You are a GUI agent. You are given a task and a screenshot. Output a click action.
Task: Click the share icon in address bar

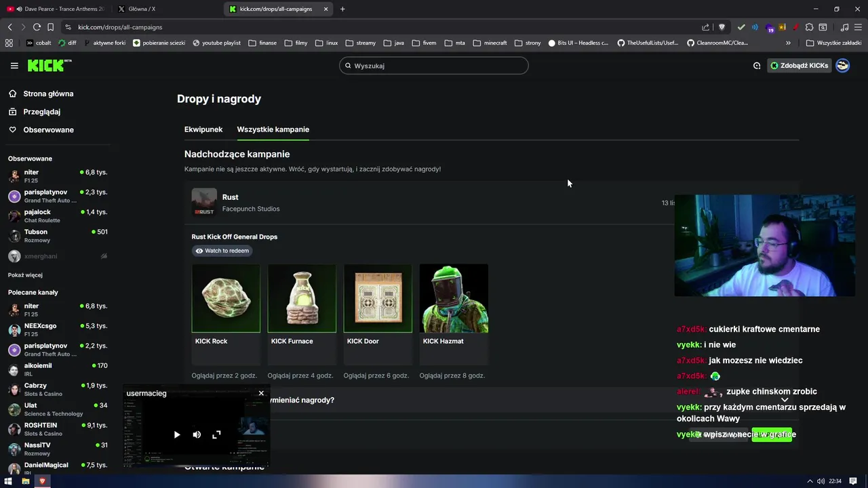pos(705,27)
